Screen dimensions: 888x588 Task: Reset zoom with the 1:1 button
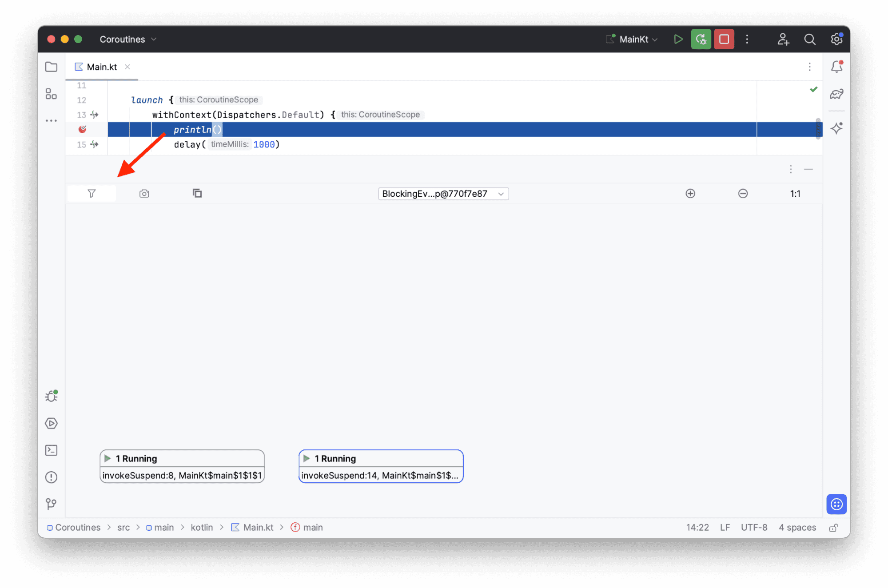tap(795, 194)
